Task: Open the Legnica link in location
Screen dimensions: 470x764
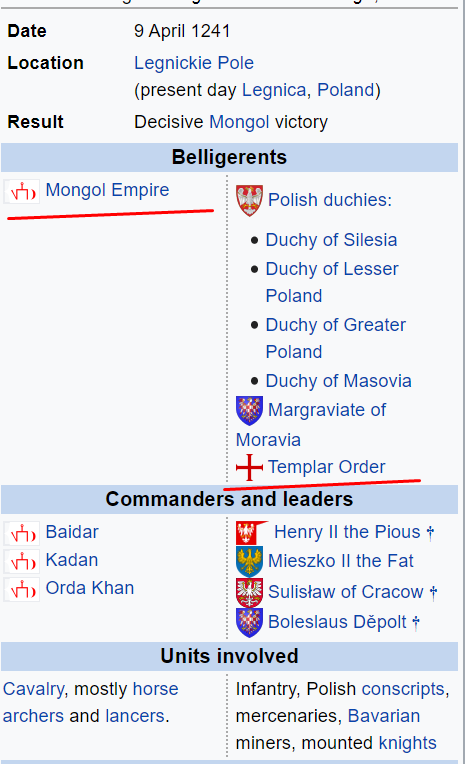Action: [274, 90]
